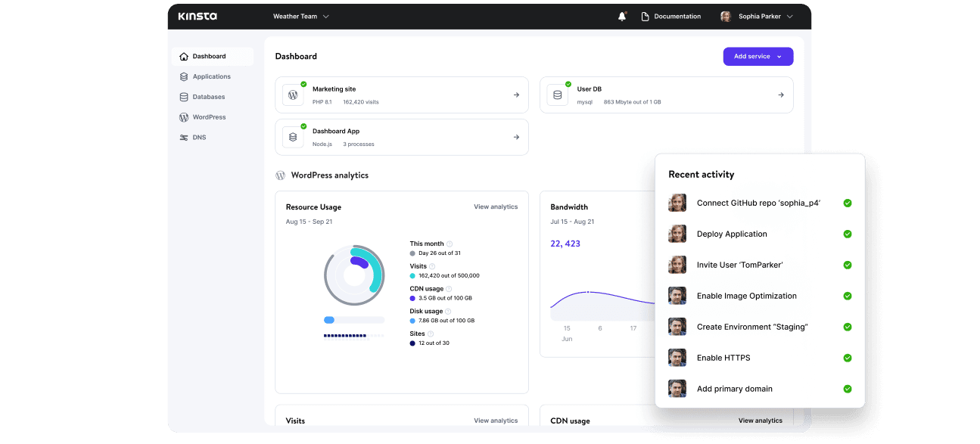Select DNS in the sidebar
The image size is (980, 444).
[x=199, y=138]
